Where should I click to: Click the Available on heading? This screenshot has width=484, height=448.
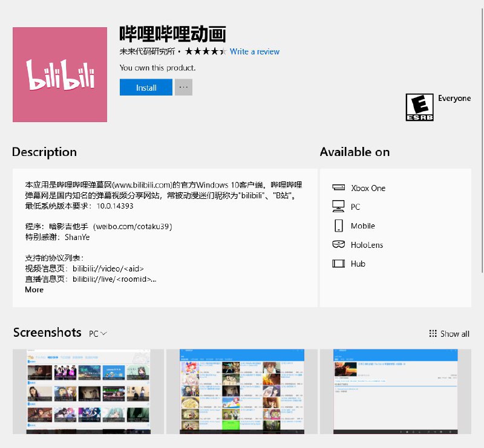(355, 152)
